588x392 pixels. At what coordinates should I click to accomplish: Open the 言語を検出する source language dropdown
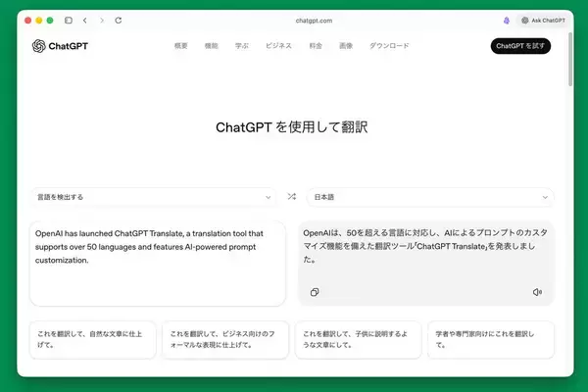tap(154, 197)
